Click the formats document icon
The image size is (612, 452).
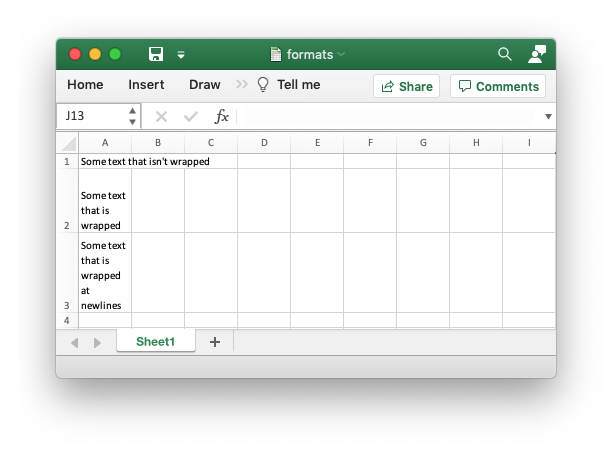[x=276, y=54]
